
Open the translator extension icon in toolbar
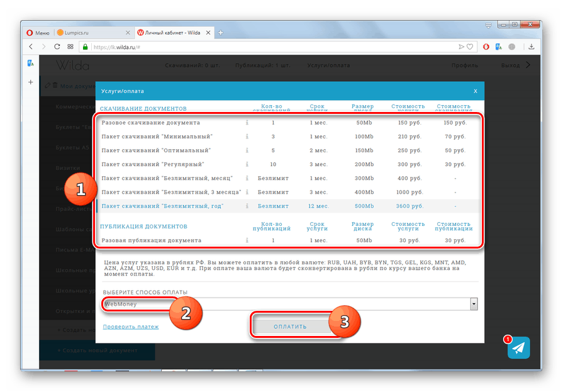tap(498, 47)
